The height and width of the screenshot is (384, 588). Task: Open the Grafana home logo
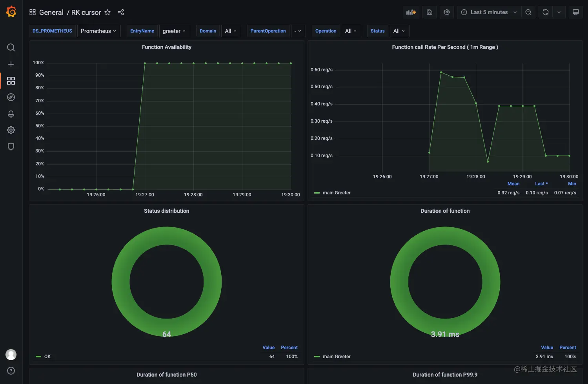pyautogui.click(x=11, y=12)
